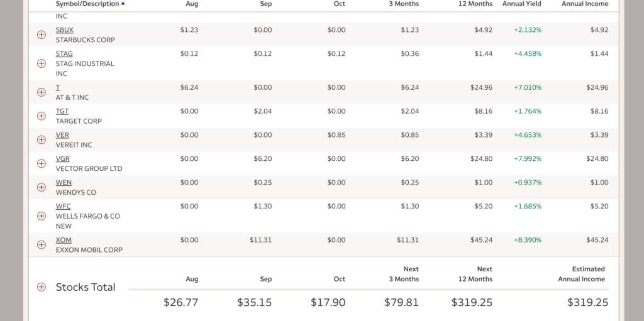This screenshot has width=644, height=321.
Task: Open the T symbol link
Action: click(x=58, y=87)
